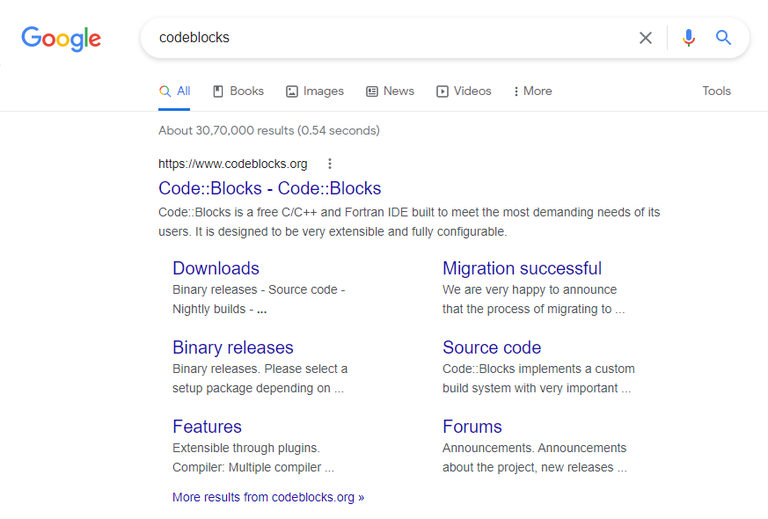Click in the codeblocks search field

pyautogui.click(x=390, y=38)
